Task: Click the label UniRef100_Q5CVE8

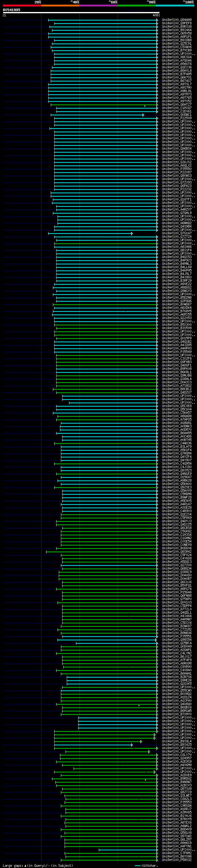Action: click(177, 406)
